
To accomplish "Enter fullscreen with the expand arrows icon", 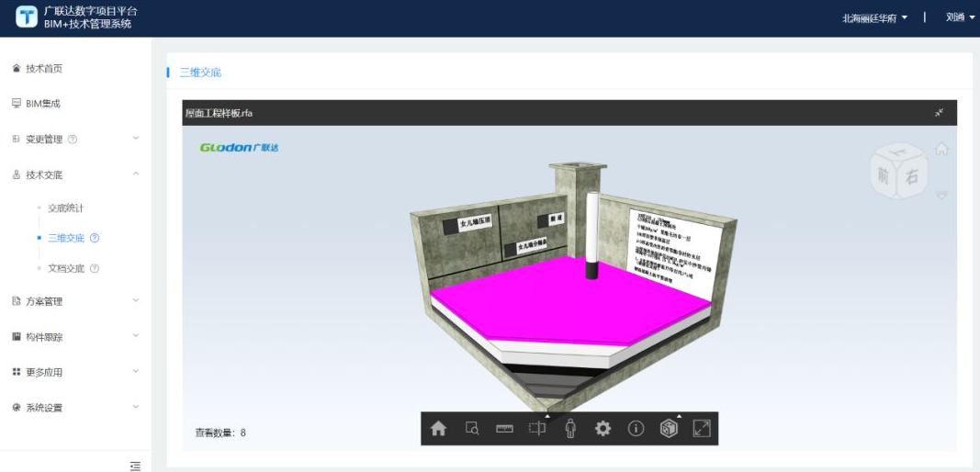I will [x=702, y=428].
